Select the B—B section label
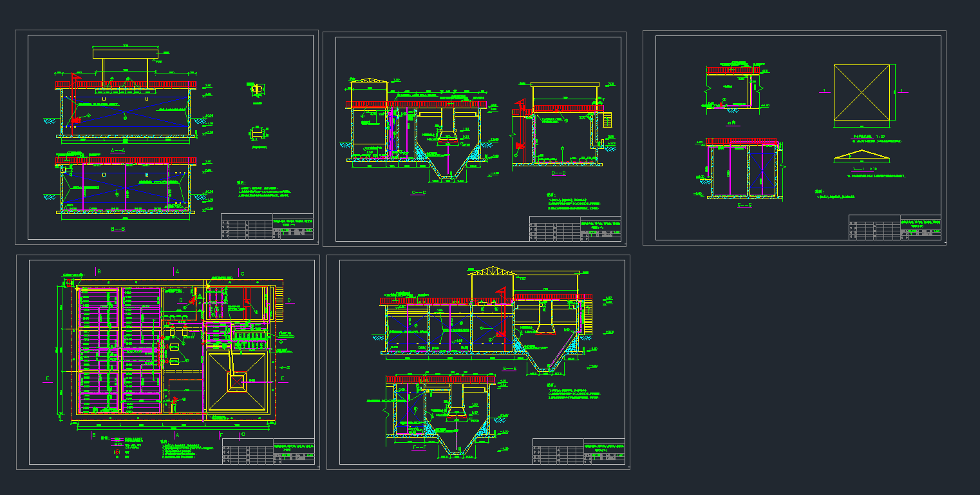 118,229
